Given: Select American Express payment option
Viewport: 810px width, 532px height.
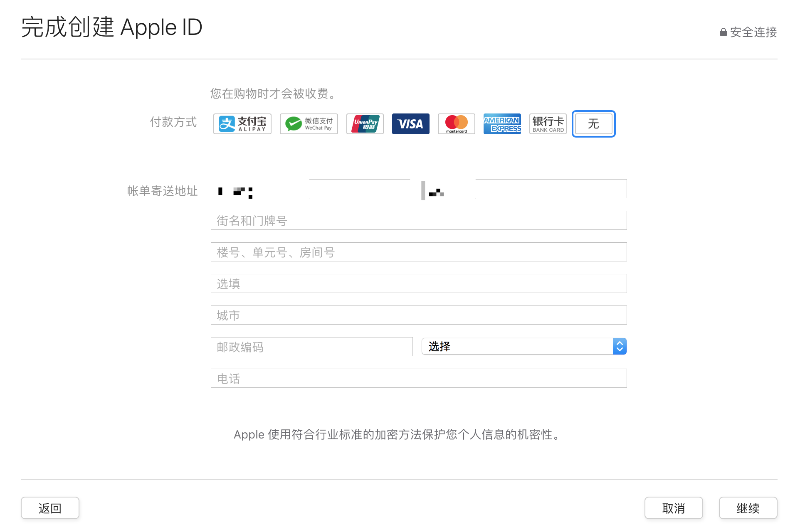Looking at the screenshot, I should pyautogui.click(x=502, y=123).
